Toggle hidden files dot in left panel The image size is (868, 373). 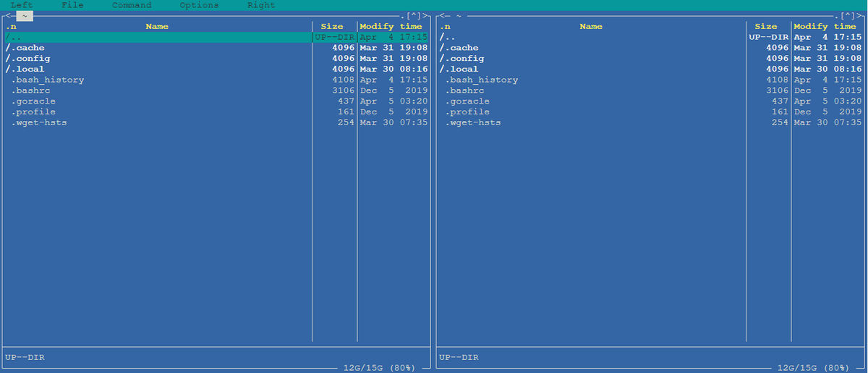click(x=401, y=16)
